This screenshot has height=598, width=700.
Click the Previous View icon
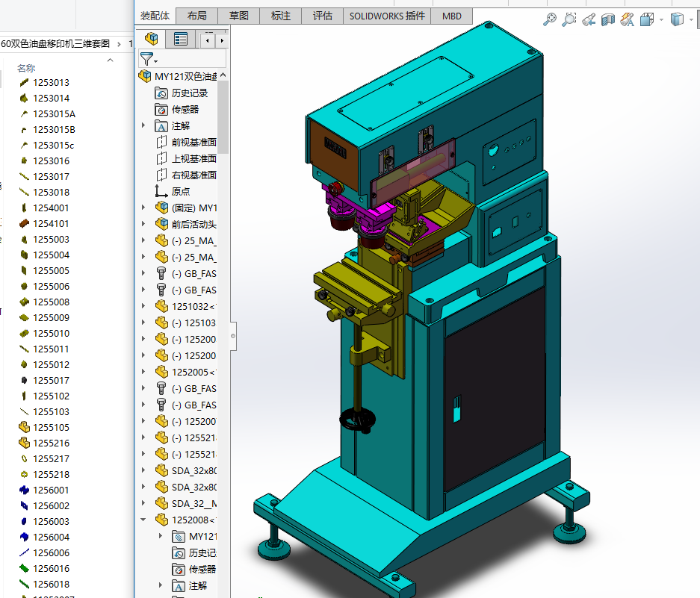(589, 20)
